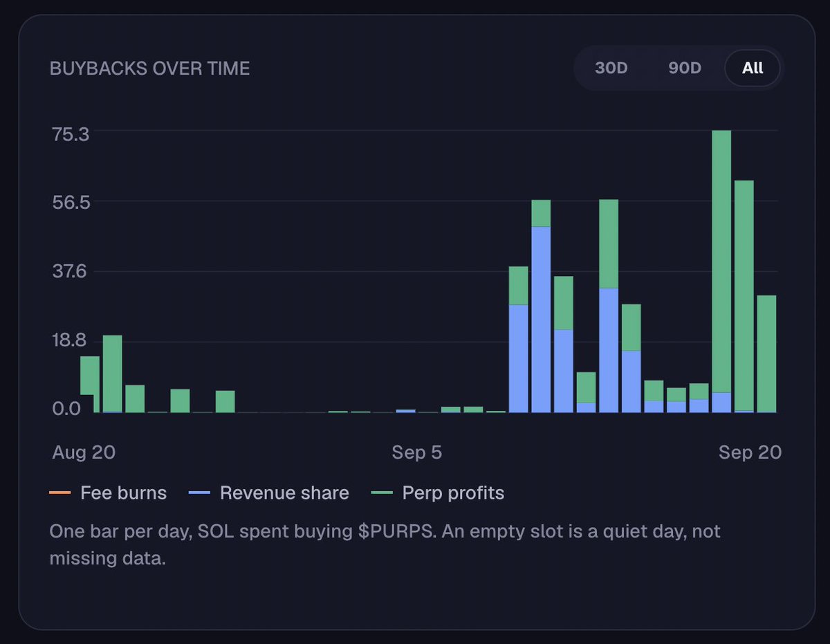
Task: Click the 'BUYBACKS OVER TIME' chart title
Action: tap(150, 68)
